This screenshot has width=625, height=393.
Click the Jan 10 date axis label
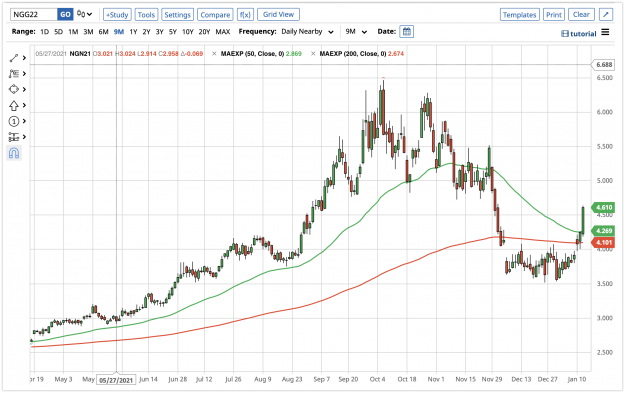point(577,379)
